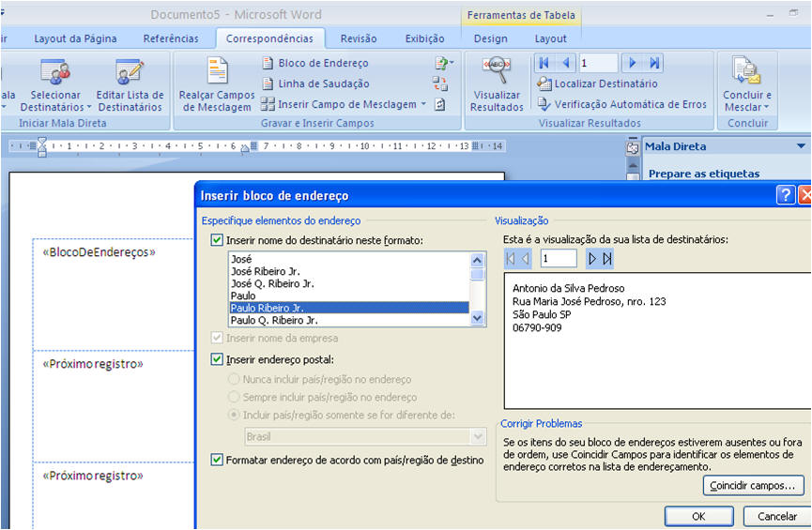Open Selecionar Destinatários dropdown
This screenshot has height=530, width=812.
pos(55,101)
